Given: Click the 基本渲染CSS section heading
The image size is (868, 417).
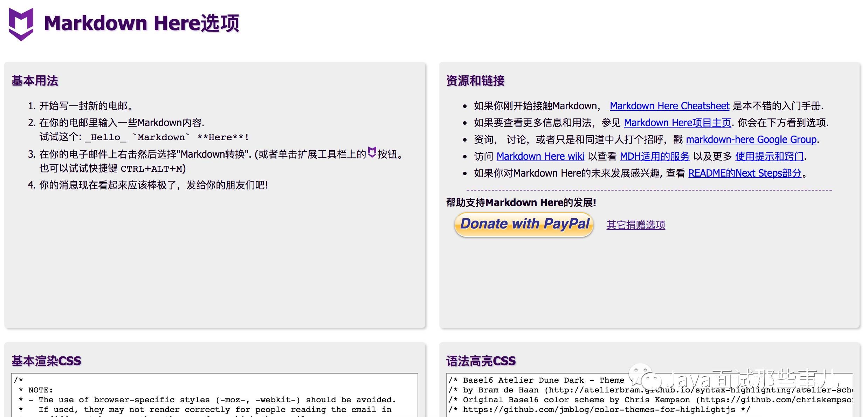Looking at the screenshot, I should (46, 361).
